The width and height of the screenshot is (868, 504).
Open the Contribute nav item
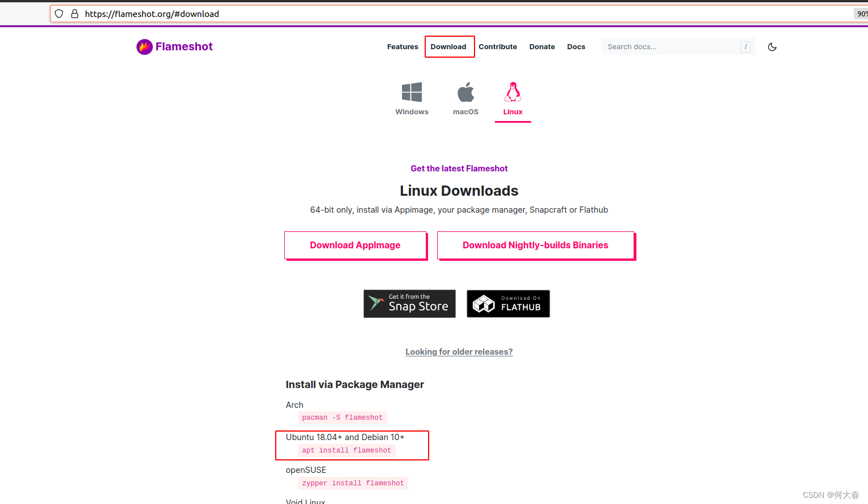(x=498, y=47)
